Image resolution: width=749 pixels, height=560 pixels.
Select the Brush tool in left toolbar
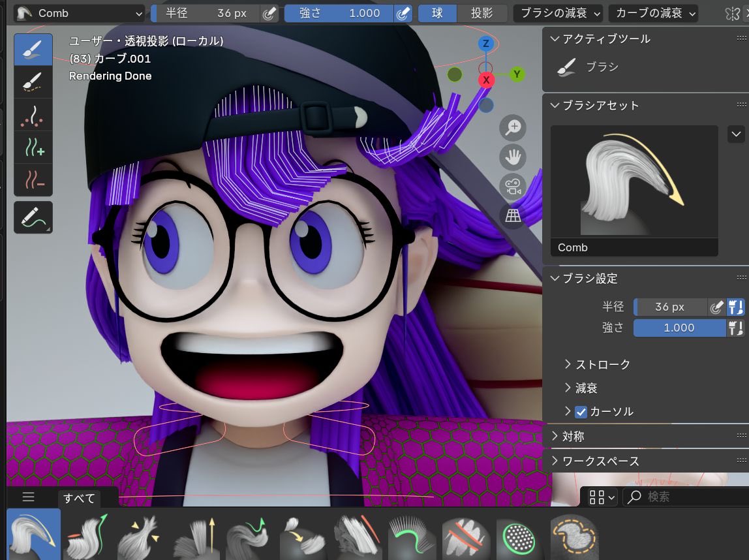pyautogui.click(x=33, y=49)
